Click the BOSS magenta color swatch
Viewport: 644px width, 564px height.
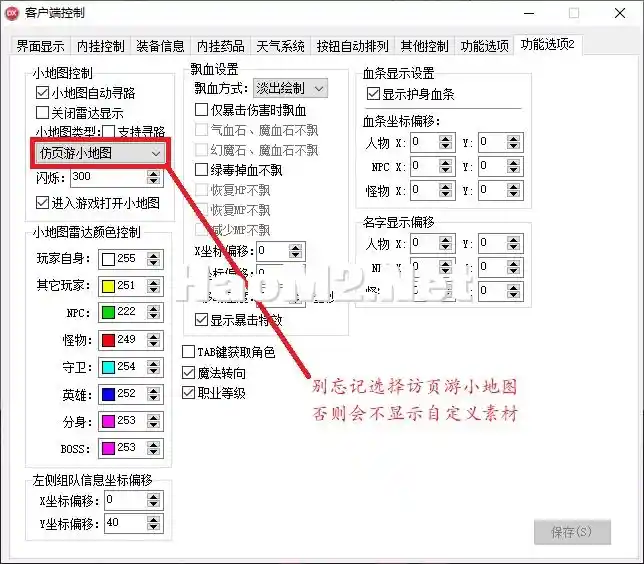coord(108,448)
